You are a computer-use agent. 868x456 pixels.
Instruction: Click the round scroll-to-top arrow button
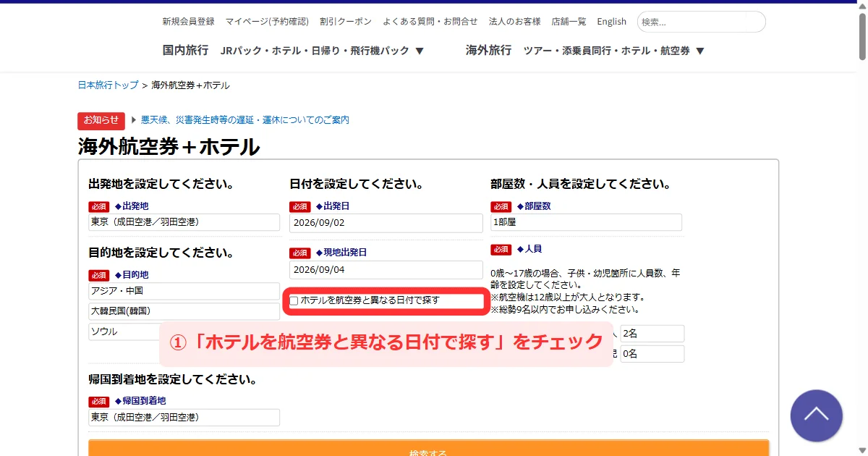[816, 415]
